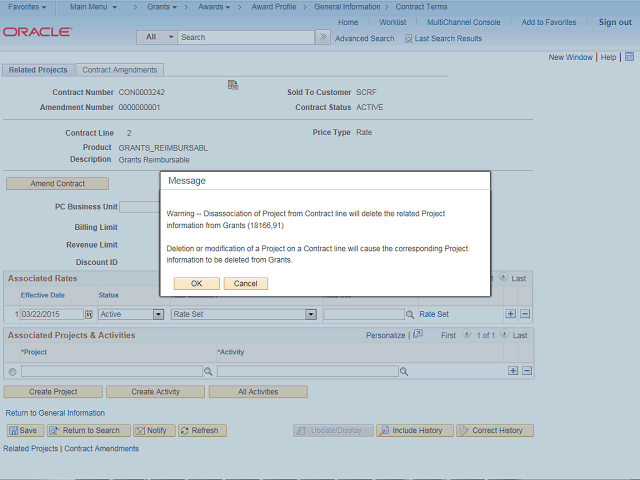Click the Last Search Results icon
Image resolution: width=640 pixels, height=480 pixels.
tap(408, 39)
